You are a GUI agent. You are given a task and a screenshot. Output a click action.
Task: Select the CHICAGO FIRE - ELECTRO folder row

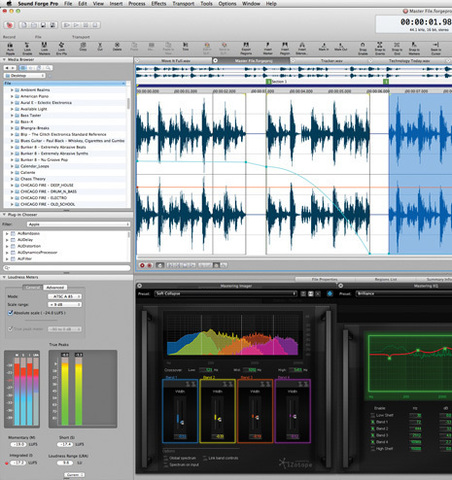click(65, 198)
